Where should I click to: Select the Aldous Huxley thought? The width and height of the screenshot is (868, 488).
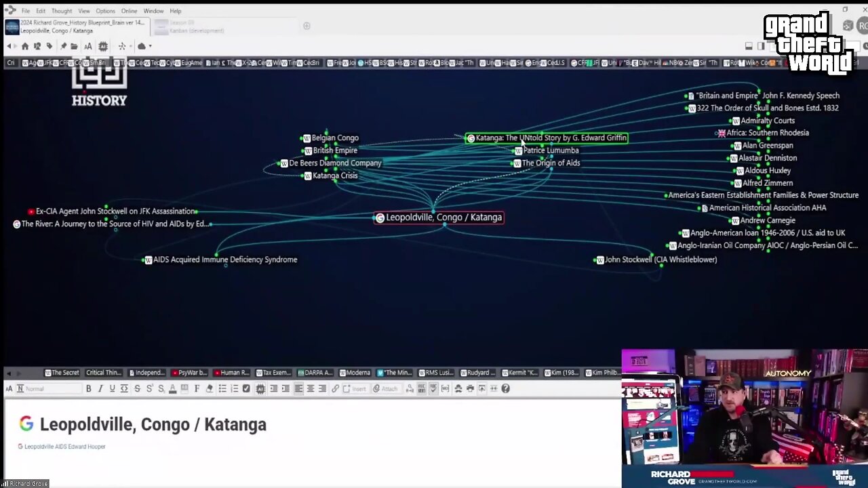coord(768,171)
